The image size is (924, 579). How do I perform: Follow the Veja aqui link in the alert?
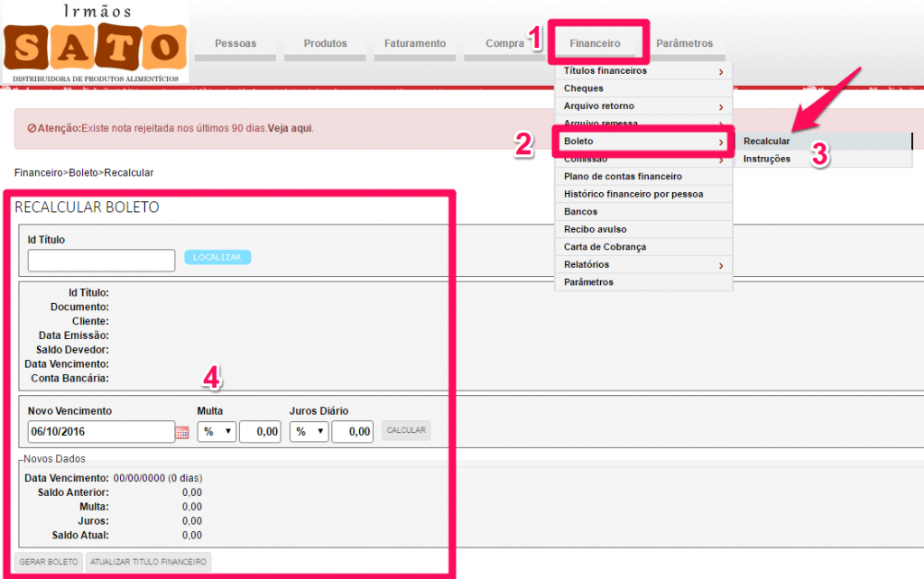coord(290,128)
